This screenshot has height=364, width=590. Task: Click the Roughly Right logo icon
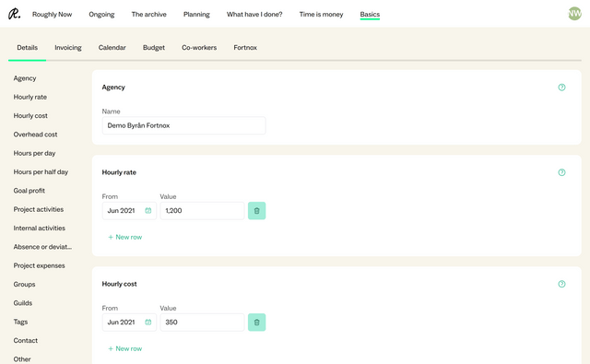(x=15, y=14)
